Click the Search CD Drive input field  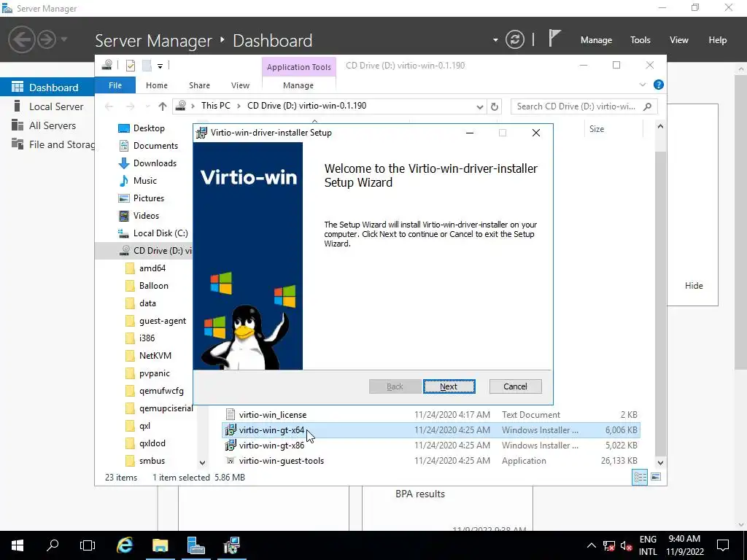point(584,106)
